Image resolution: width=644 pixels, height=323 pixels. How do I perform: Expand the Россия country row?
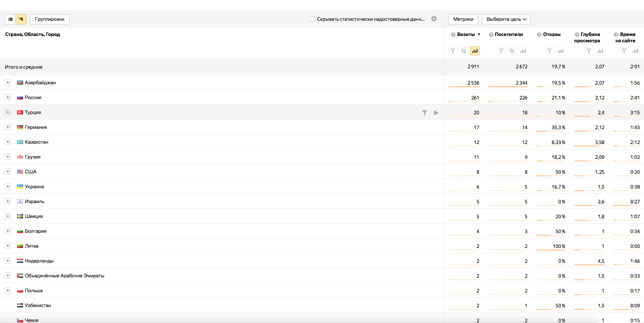tap(8, 97)
